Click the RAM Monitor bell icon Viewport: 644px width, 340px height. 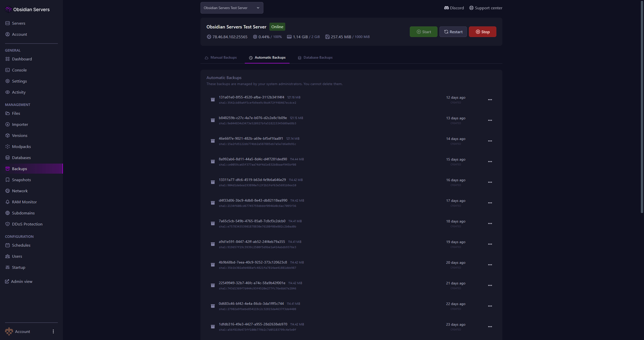click(8, 202)
